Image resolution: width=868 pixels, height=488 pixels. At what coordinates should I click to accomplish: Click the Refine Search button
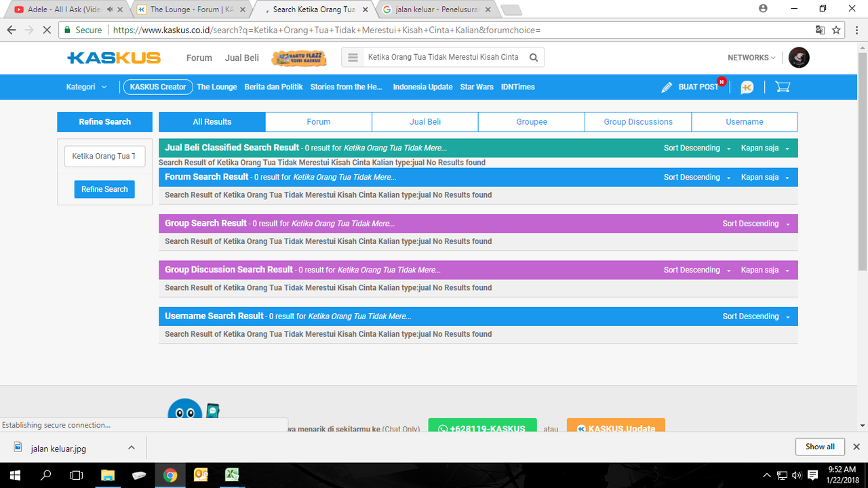click(x=104, y=189)
